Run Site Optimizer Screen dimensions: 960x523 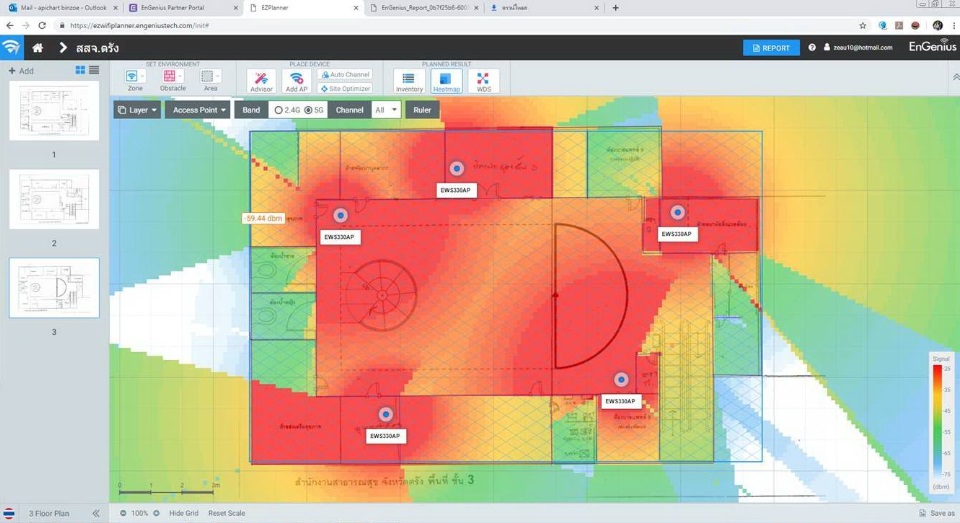point(345,89)
